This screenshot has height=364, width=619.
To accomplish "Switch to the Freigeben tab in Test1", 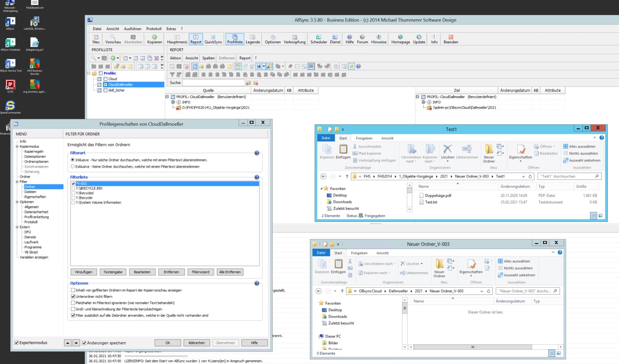I will tap(364, 138).
